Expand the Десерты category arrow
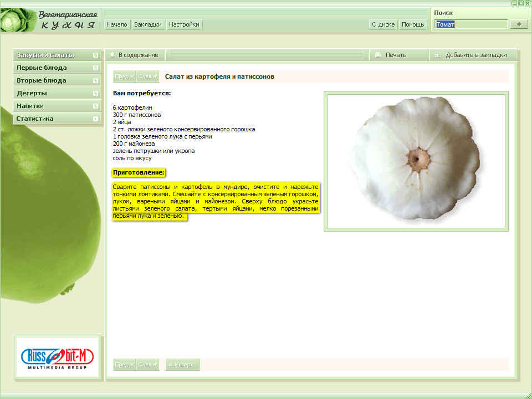This screenshot has height=399, width=532. 96,93
